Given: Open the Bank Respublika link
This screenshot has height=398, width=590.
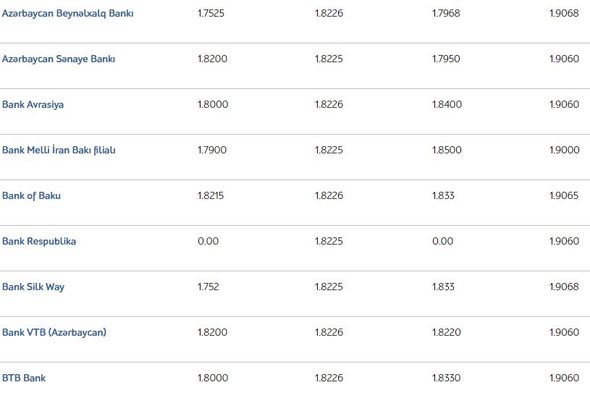Looking at the screenshot, I should (39, 241).
